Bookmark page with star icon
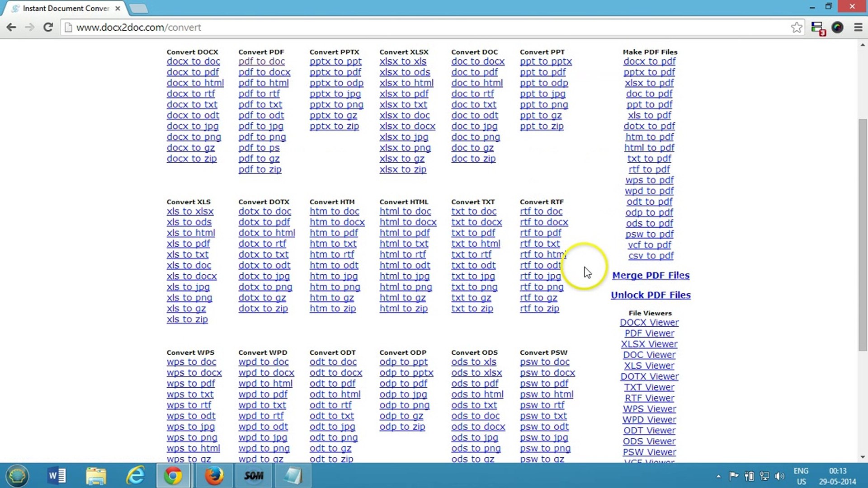Viewport: 868px width, 488px height. click(797, 27)
